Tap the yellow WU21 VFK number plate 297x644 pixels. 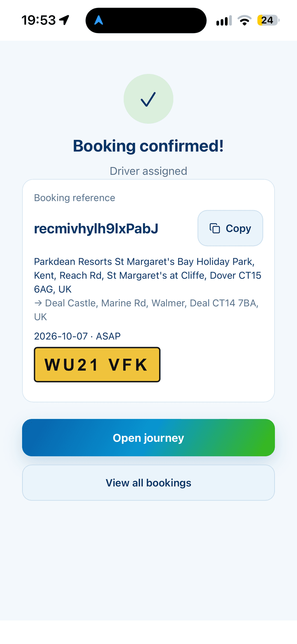coord(97,364)
